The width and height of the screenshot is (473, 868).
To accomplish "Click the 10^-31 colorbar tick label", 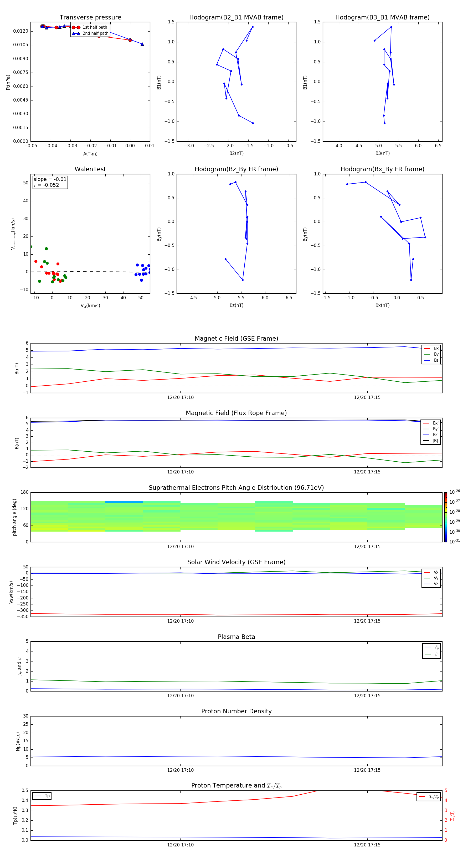I will (x=455, y=542).
